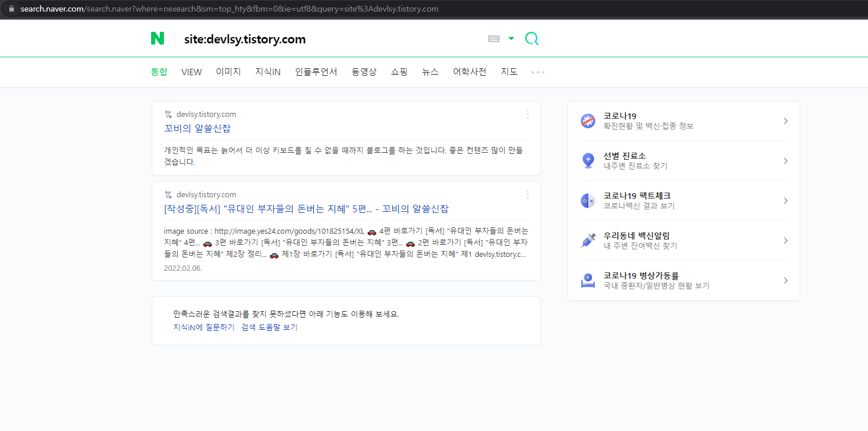868x431 pixels.
Task: Click the 우리동네 백신알림 syringe icon
Action: click(588, 241)
